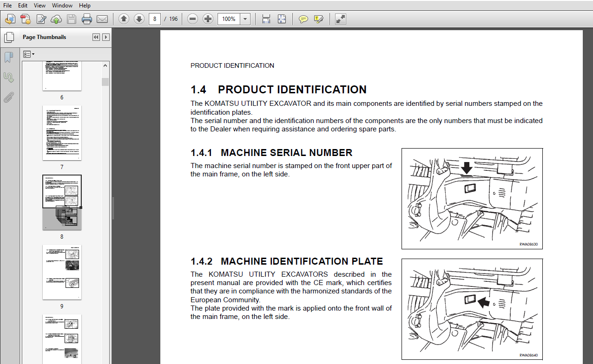Click the current page number field
The width and height of the screenshot is (593, 364).
pyautogui.click(x=155, y=19)
